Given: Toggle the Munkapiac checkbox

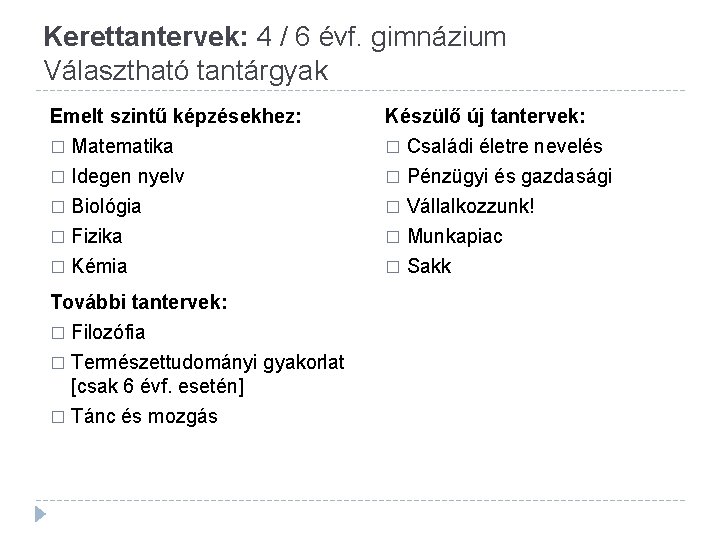Looking at the screenshot, I should pyautogui.click(x=393, y=237).
